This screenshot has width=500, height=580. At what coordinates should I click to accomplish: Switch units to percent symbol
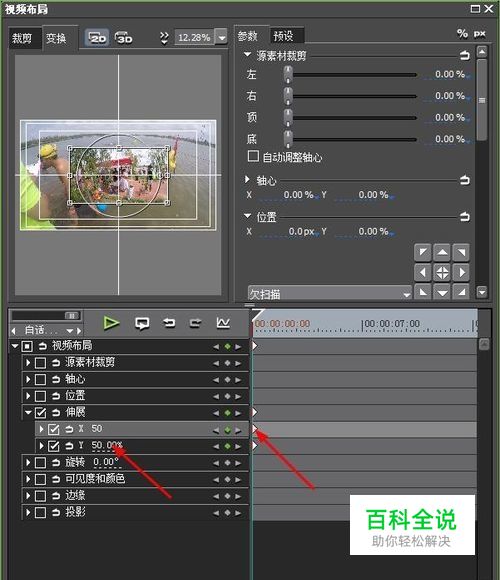pos(462,34)
